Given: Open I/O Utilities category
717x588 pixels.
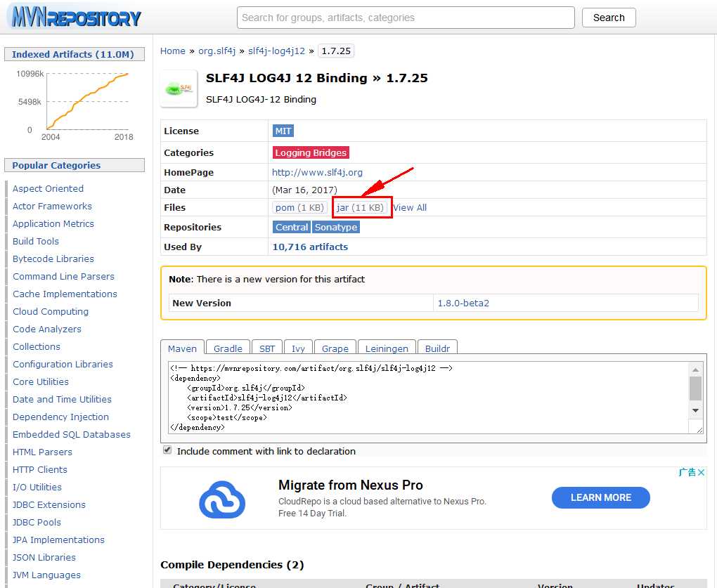Looking at the screenshot, I should pyautogui.click(x=37, y=487).
